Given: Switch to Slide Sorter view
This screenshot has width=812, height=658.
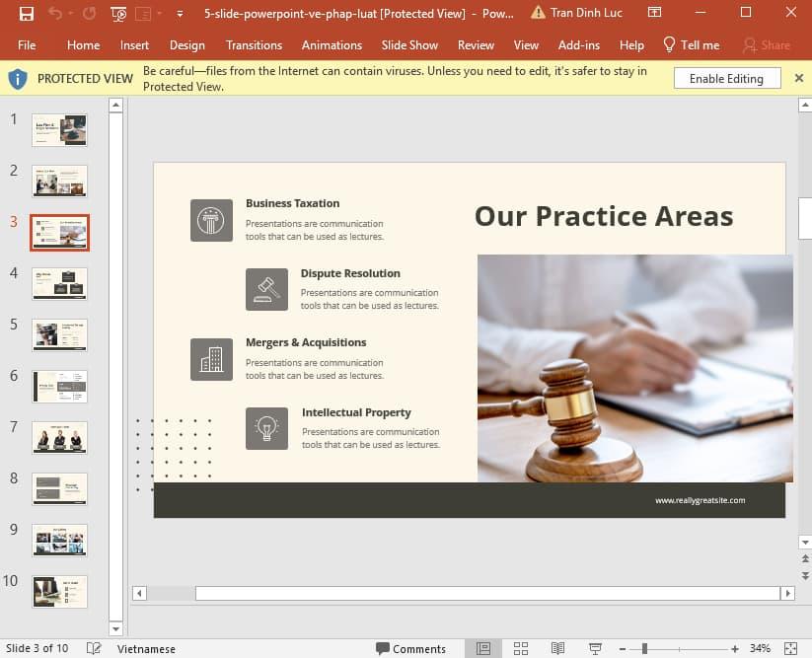Looking at the screenshot, I should pyautogui.click(x=521, y=648).
